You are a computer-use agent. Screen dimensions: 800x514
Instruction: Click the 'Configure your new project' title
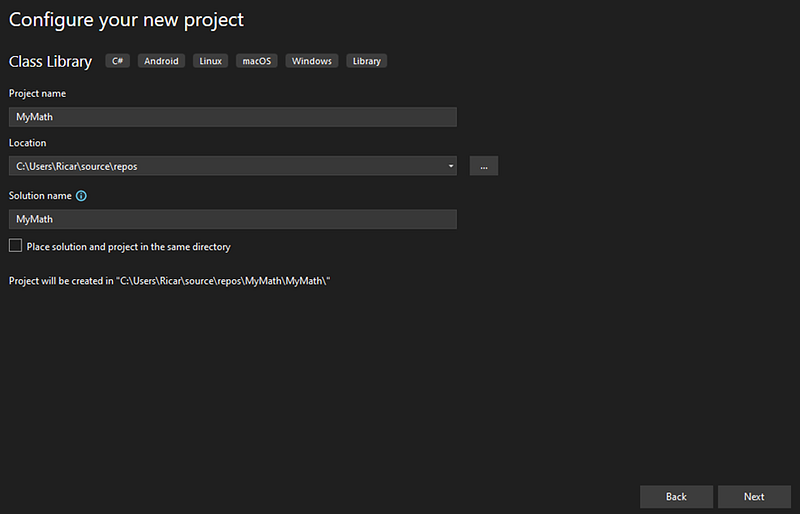tap(126, 20)
